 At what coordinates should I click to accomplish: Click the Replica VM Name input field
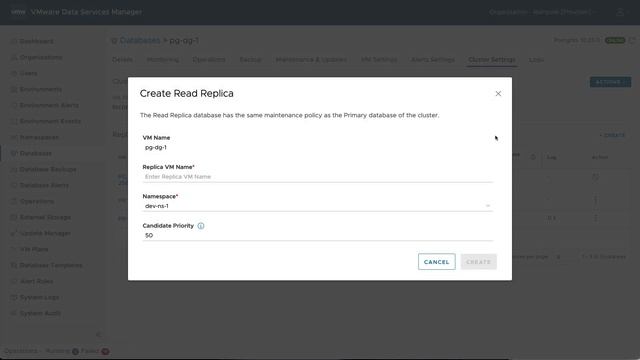click(318, 177)
